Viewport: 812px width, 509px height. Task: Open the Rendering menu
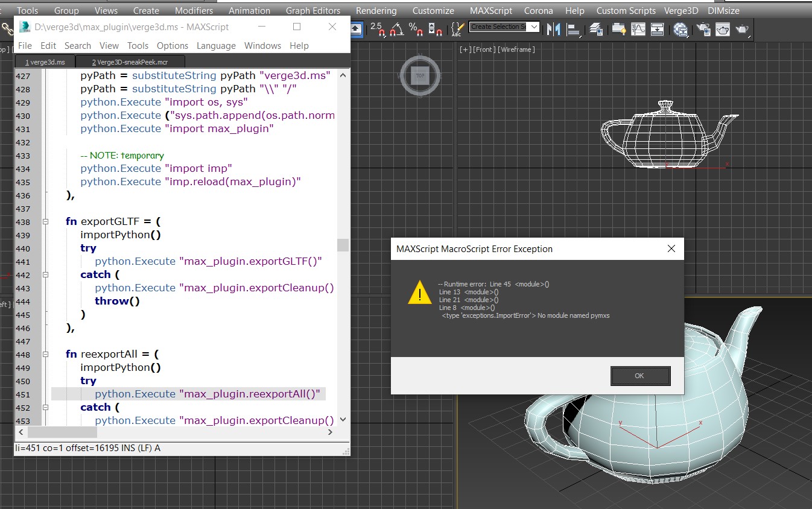pos(376,11)
